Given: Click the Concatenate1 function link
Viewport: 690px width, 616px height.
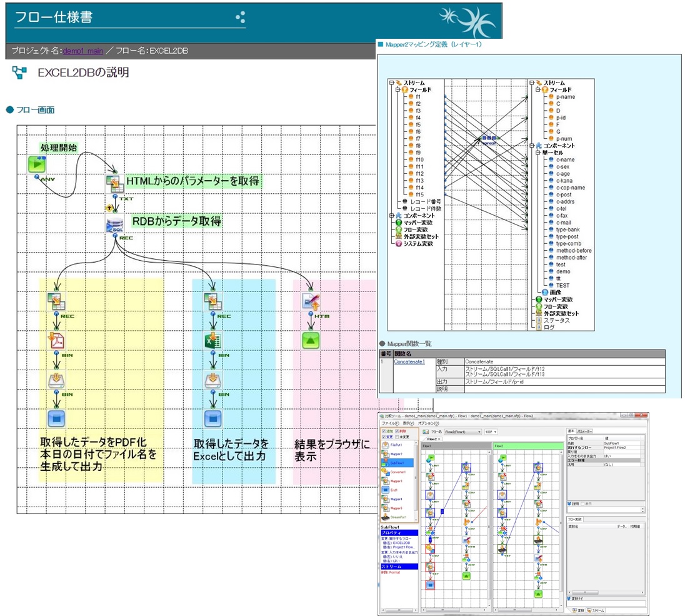Looking at the screenshot, I should pyautogui.click(x=409, y=361).
